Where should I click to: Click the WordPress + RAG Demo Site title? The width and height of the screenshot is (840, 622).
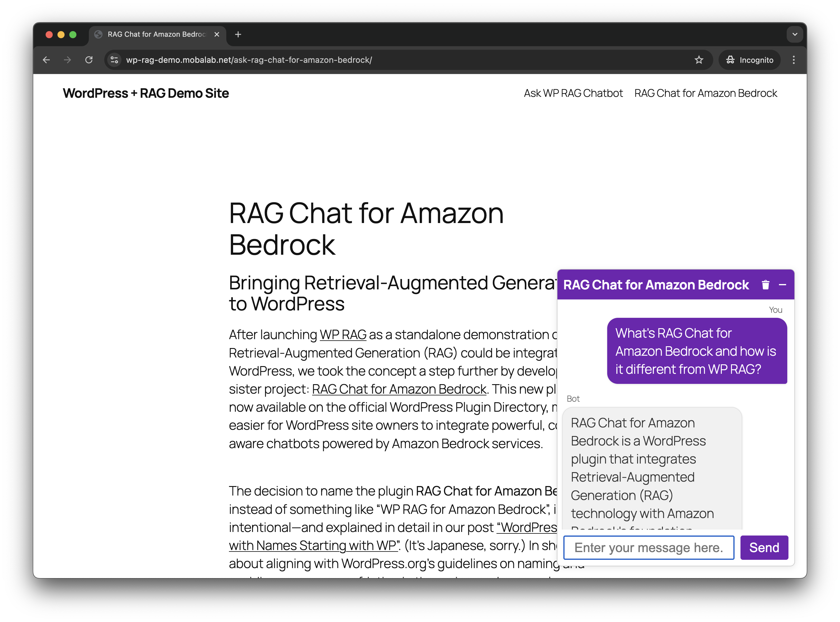146,93
